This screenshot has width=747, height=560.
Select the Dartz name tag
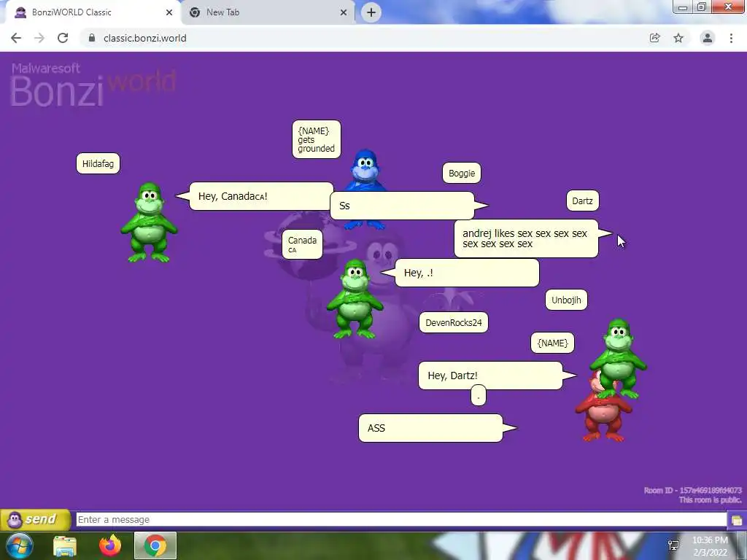click(583, 201)
